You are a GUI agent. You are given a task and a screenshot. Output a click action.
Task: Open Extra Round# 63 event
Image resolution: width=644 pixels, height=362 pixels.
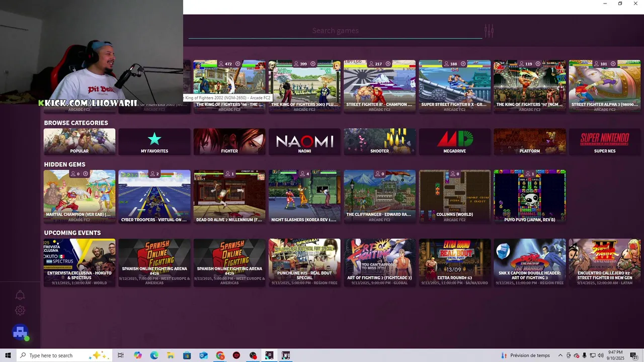[454, 262]
